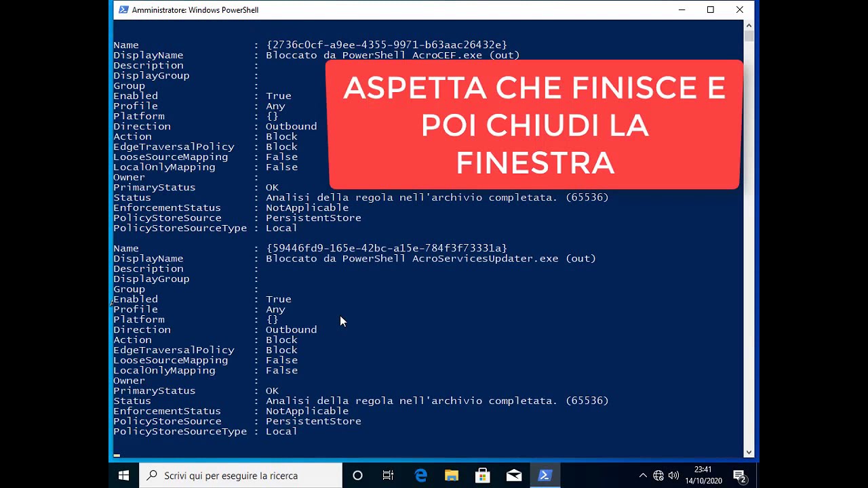Click the first rule's "EnforcementStatus" label

[x=167, y=207]
